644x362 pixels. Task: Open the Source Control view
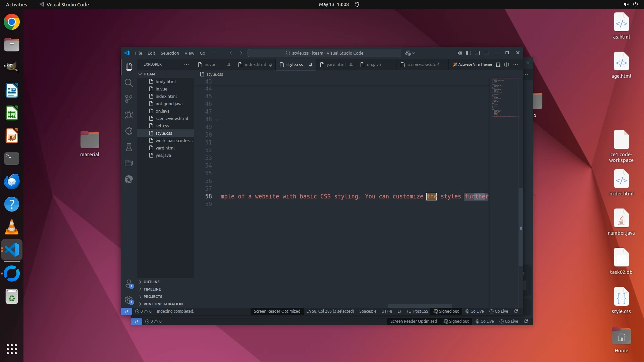click(128, 99)
